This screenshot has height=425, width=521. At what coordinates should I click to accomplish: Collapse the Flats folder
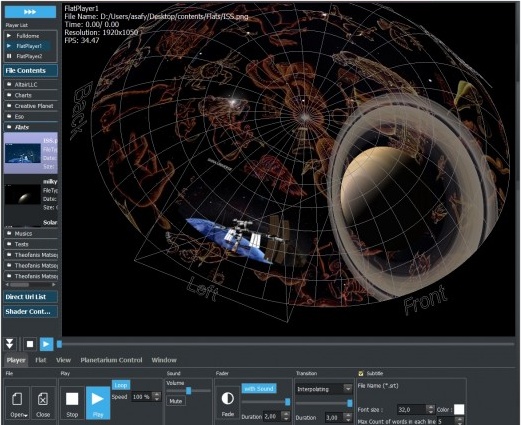(31, 127)
